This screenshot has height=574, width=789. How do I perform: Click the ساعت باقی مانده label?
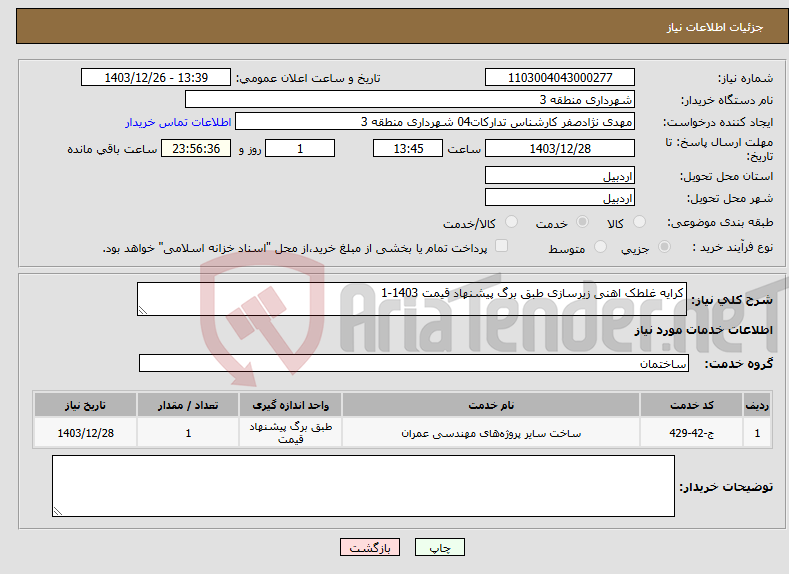[x=112, y=149]
